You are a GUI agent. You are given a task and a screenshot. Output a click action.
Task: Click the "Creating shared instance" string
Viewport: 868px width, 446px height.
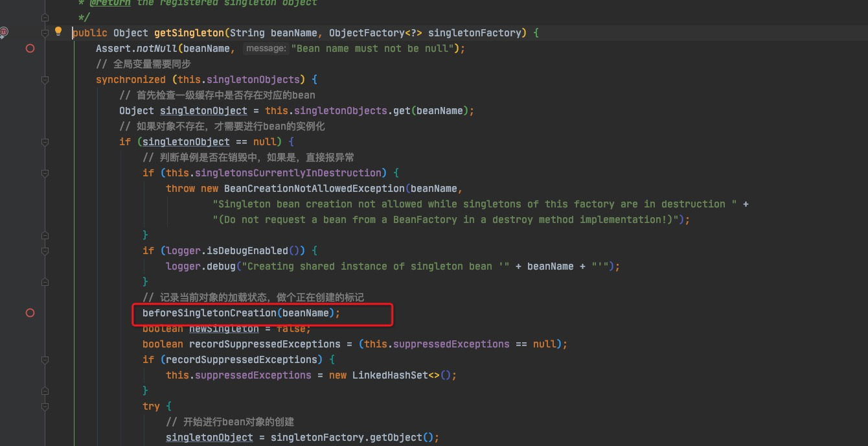379,266
